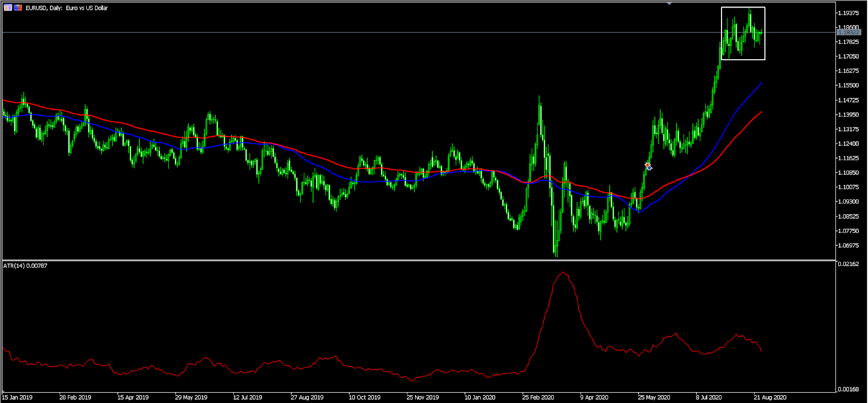This screenshot has height=403, width=868.
Task: Click the ATR(14) indicator label
Action: (x=25, y=266)
